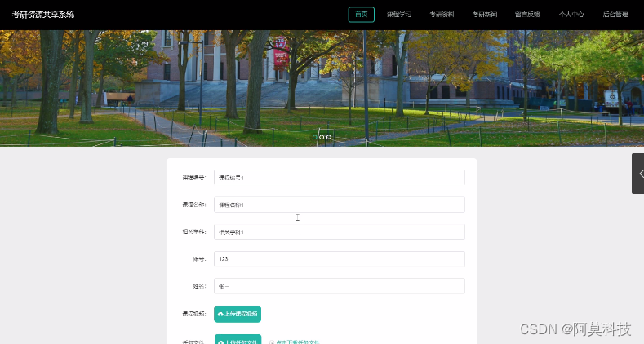Viewport: 644px width, 344px height.
Task: Open 后台管理 in the top nav
Action: click(x=615, y=15)
